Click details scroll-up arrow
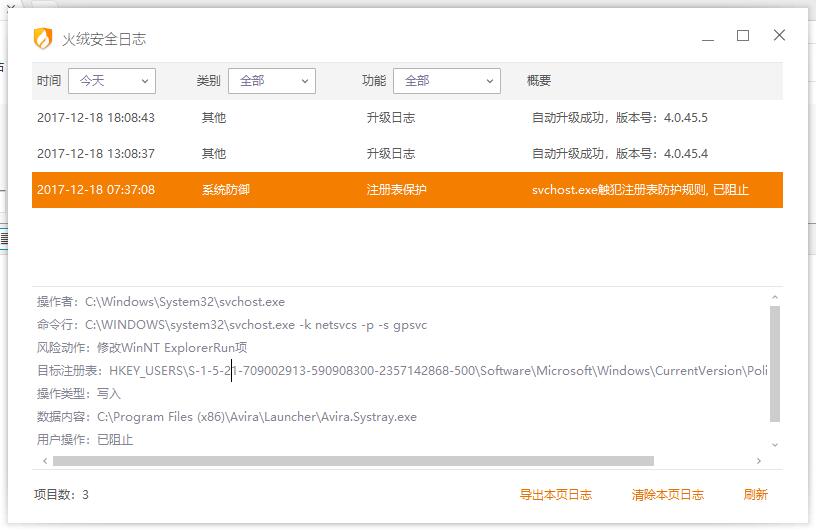816x531 pixels. click(775, 297)
